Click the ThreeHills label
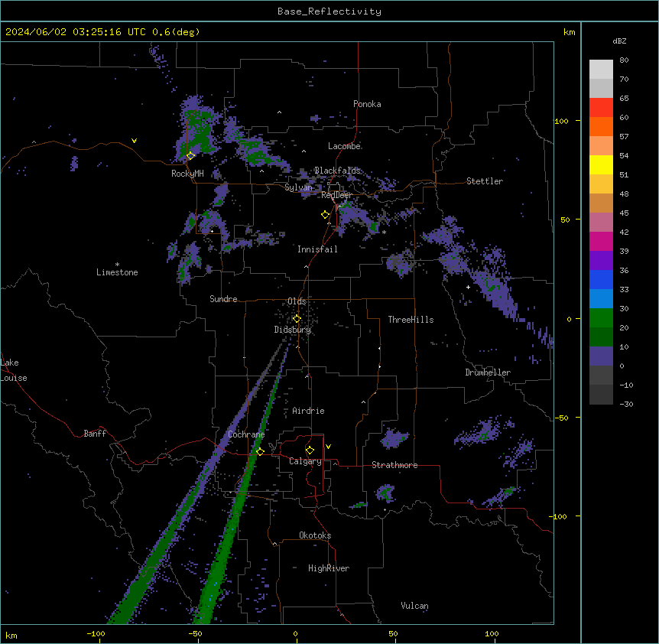 [411, 320]
